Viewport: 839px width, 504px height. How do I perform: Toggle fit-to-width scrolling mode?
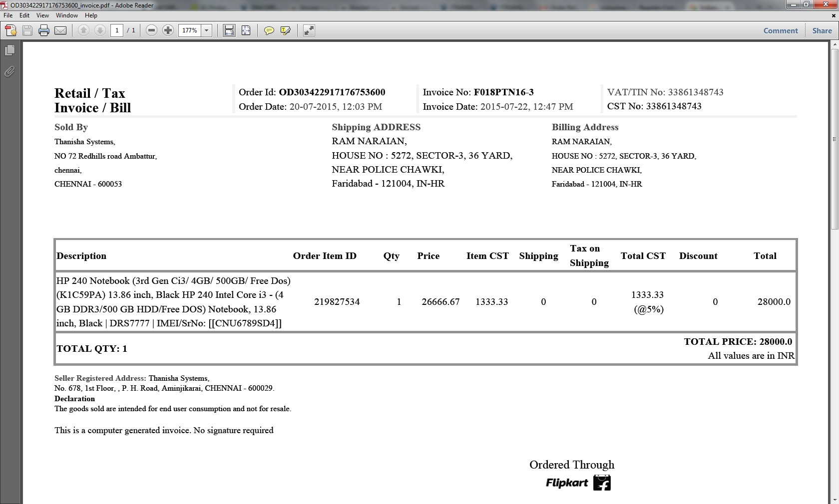click(229, 30)
